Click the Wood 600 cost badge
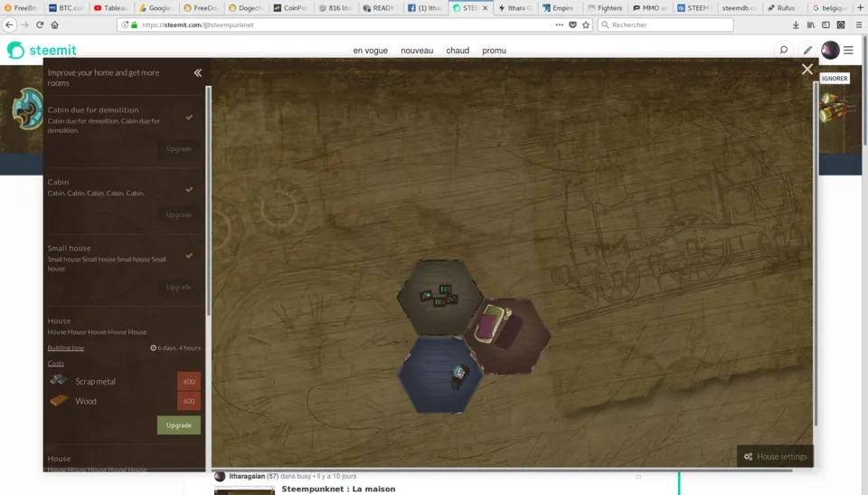The image size is (868, 495). coord(189,401)
